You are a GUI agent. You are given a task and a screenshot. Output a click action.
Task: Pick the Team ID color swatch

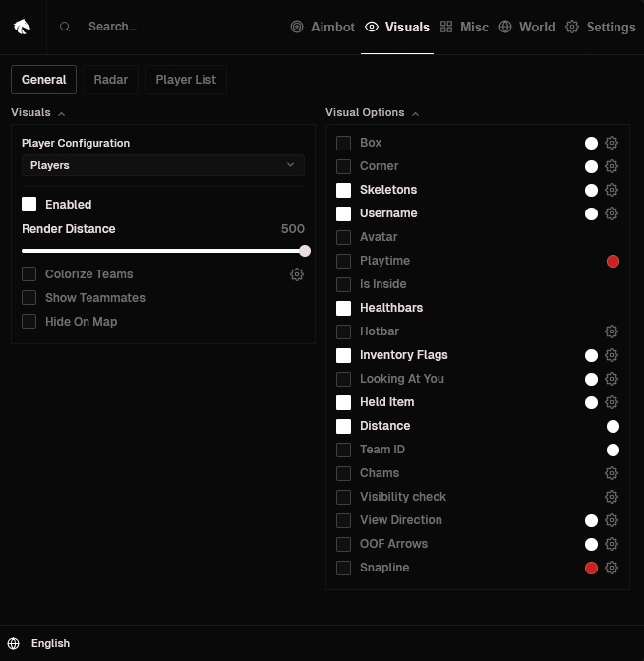[613, 450]
